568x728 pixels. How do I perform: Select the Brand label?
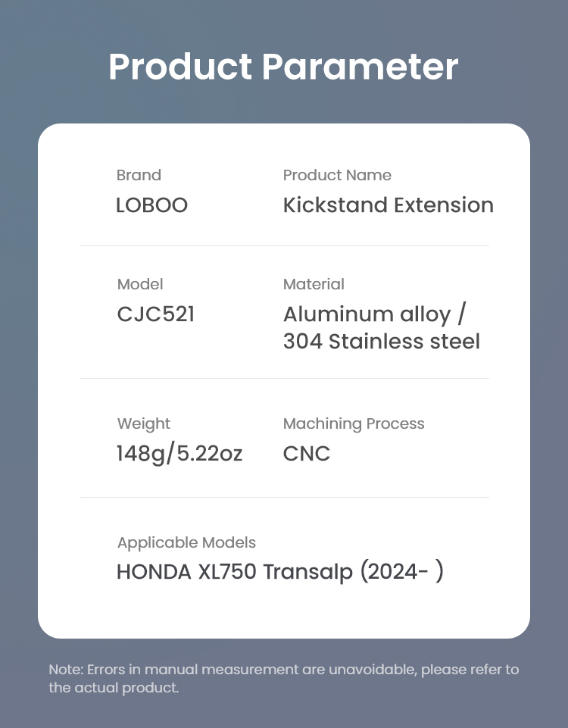(139, 175)
